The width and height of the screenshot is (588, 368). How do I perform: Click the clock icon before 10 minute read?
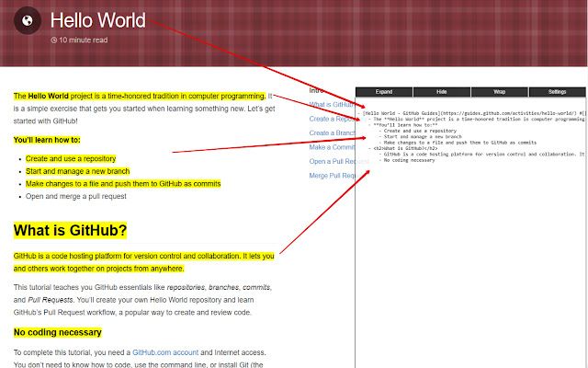[54, 40]
